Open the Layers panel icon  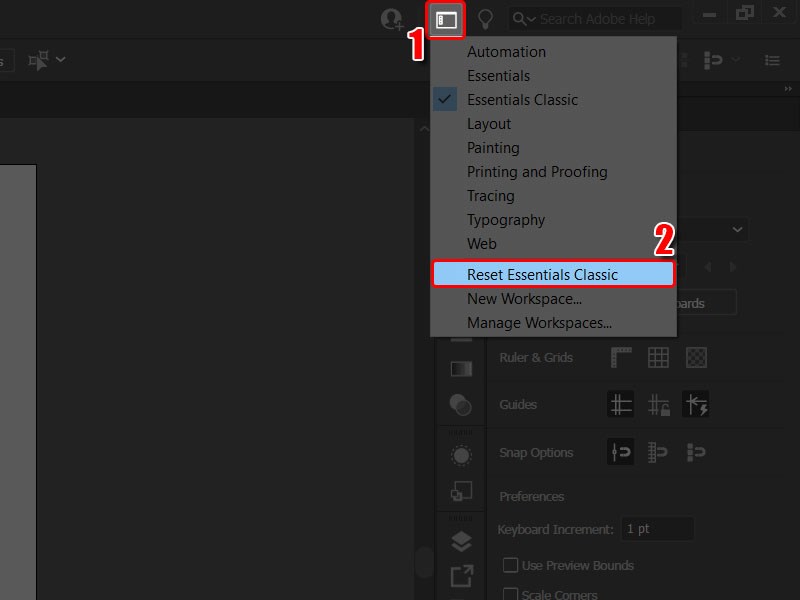tap(461, 542)
